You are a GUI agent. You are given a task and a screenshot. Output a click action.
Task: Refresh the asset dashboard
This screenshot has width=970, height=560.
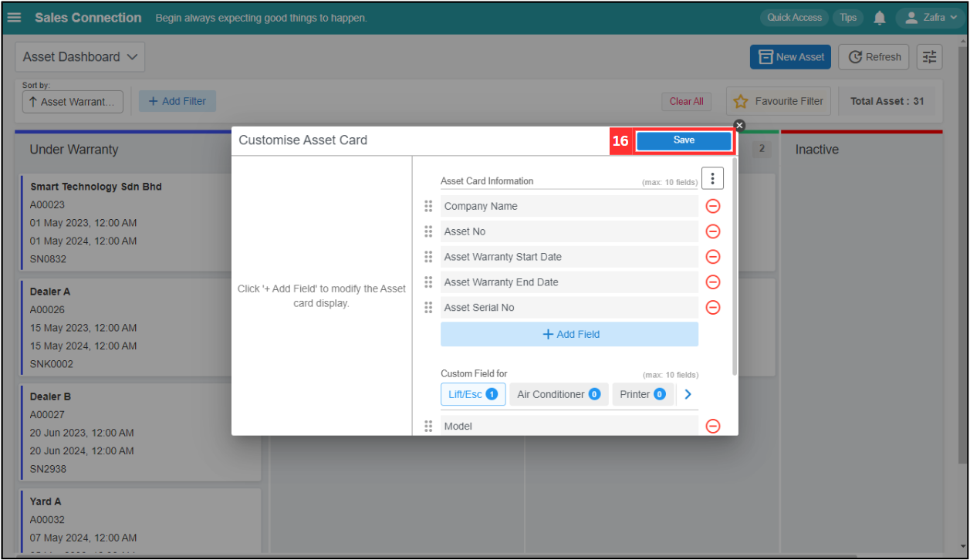tap(875, 57)
